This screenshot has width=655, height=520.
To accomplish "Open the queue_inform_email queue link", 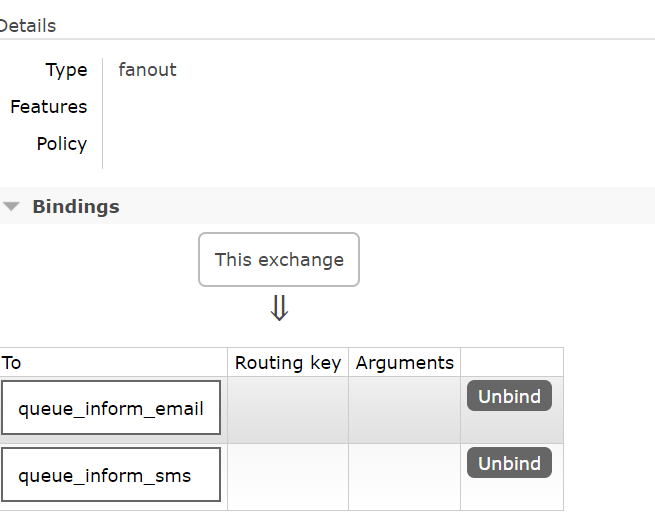I will tap(111, 408).
